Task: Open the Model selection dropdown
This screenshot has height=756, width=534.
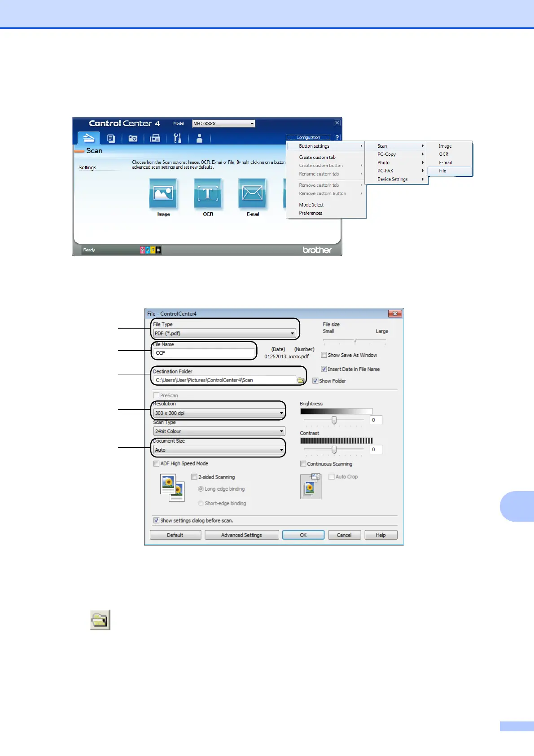Action: point(223,123)
